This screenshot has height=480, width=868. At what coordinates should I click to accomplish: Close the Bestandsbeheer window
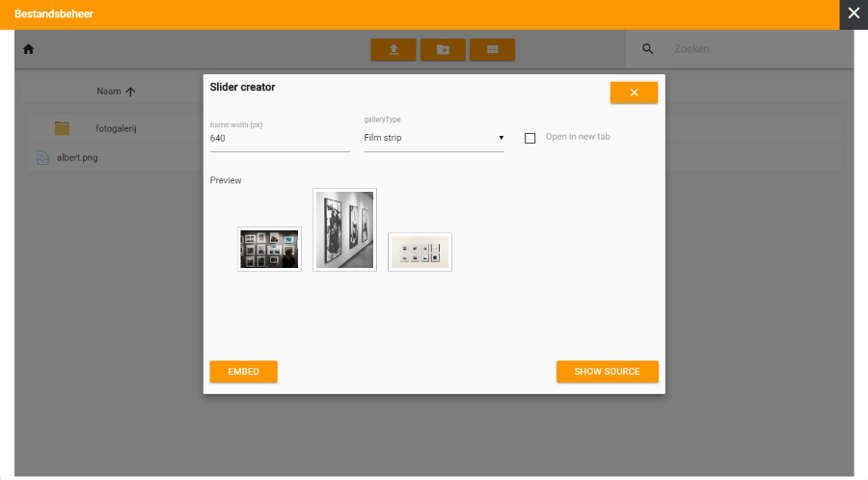854,14
